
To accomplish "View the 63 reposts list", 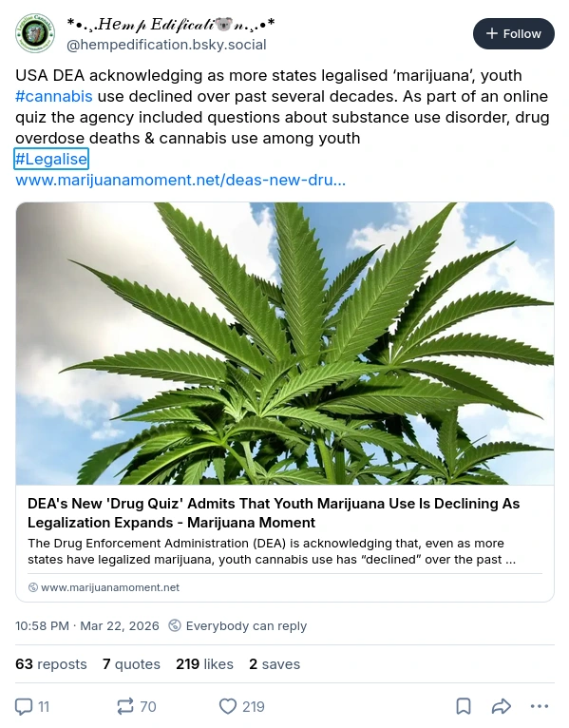I will (x=51, y=664).
